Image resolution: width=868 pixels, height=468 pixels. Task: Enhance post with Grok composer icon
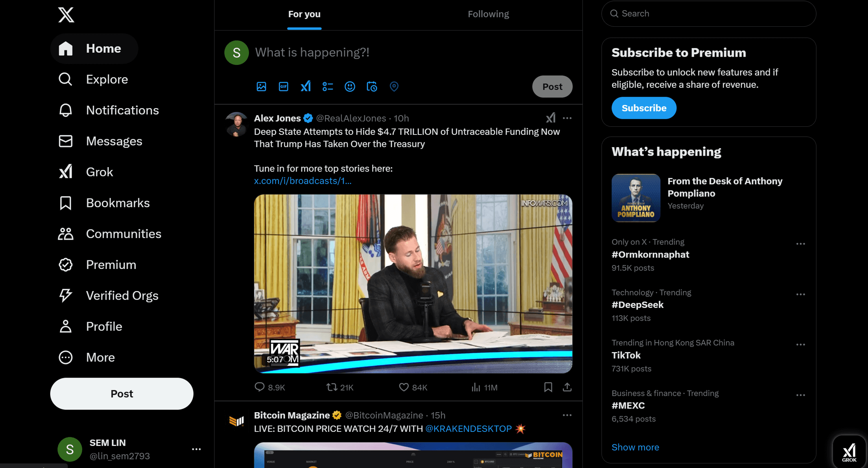(306, 87)
